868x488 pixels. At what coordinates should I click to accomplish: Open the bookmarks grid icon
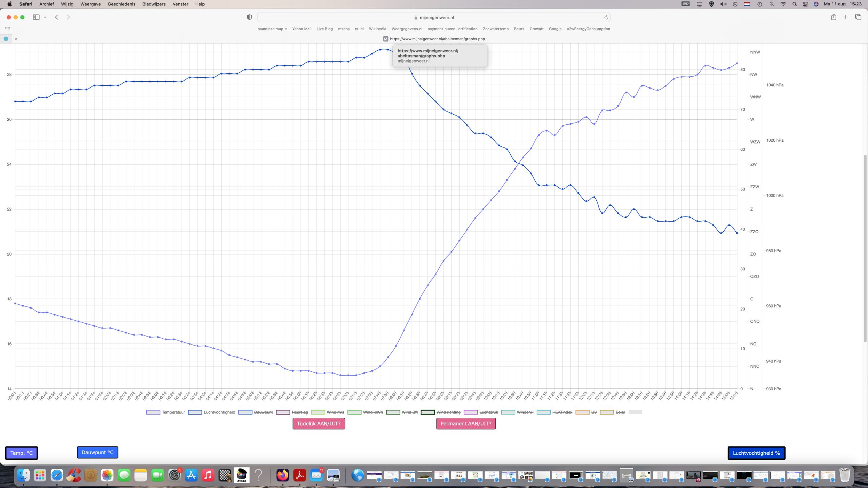(8, 29)
